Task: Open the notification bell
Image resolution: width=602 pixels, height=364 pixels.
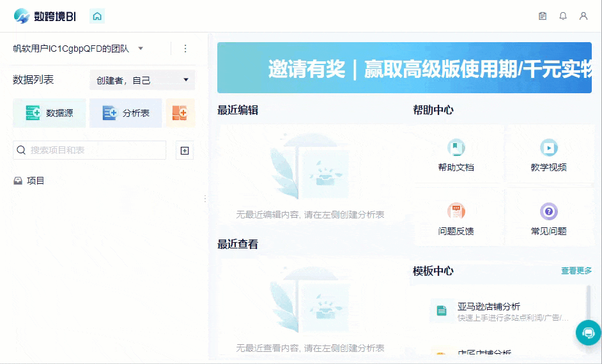Action: click(563, 16)
